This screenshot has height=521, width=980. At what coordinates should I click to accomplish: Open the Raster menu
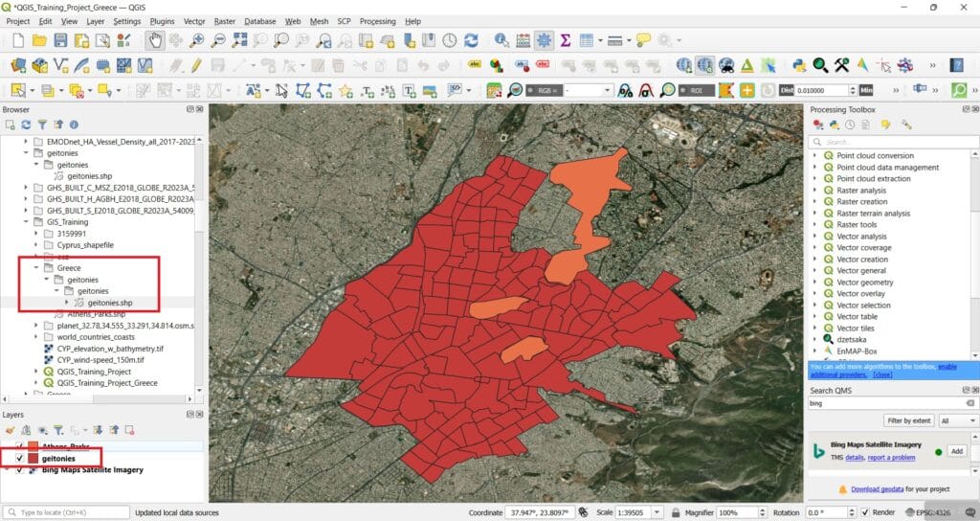coord(224,21)
